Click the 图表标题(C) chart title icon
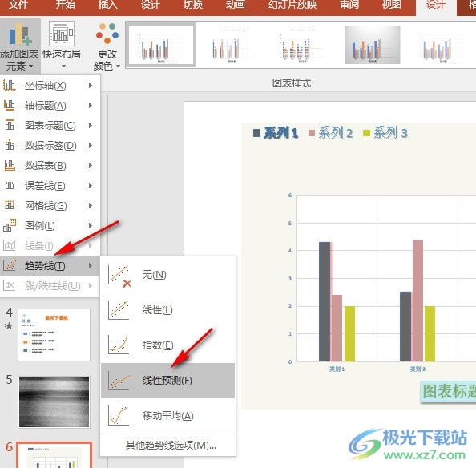This screenshot has width=476, height=468. pyautogui.click(x=9, y=125)
